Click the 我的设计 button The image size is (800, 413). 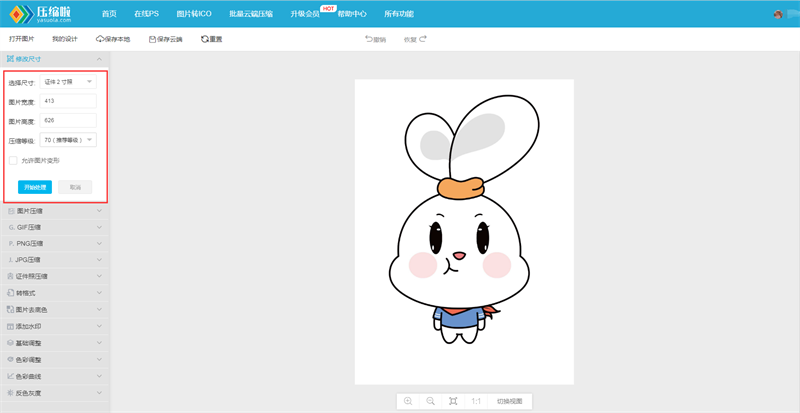coord(65,39)
